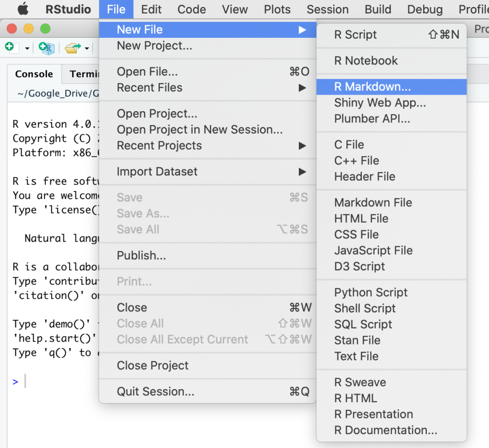Expand the new file toolbar dropdown arrow
The height and width of the screenshot is (448, 489).
point(27,48)
